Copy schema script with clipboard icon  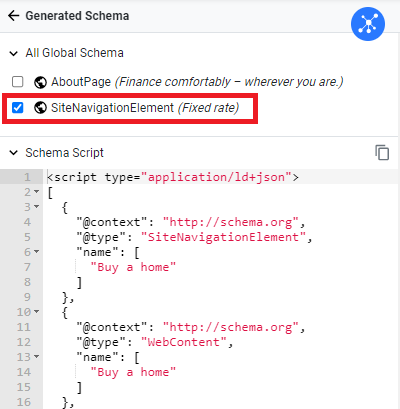pyautogui.click(x=382, y=153)
